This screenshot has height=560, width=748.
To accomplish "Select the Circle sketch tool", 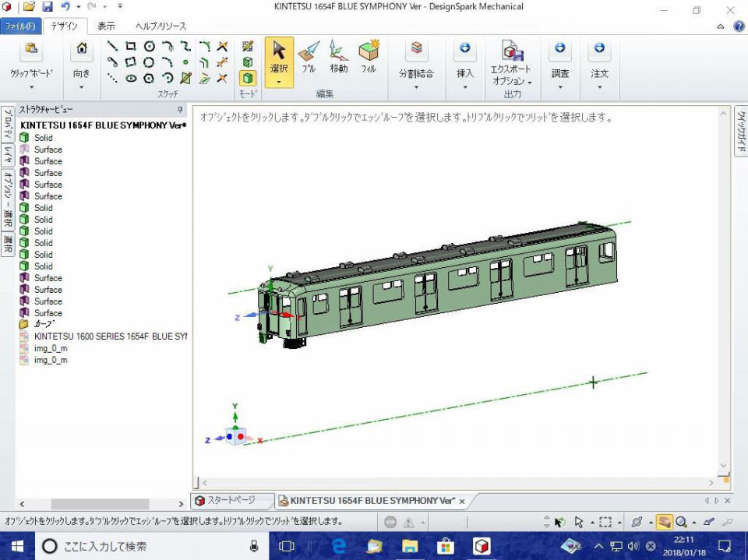I will click(x=150, y=46).
